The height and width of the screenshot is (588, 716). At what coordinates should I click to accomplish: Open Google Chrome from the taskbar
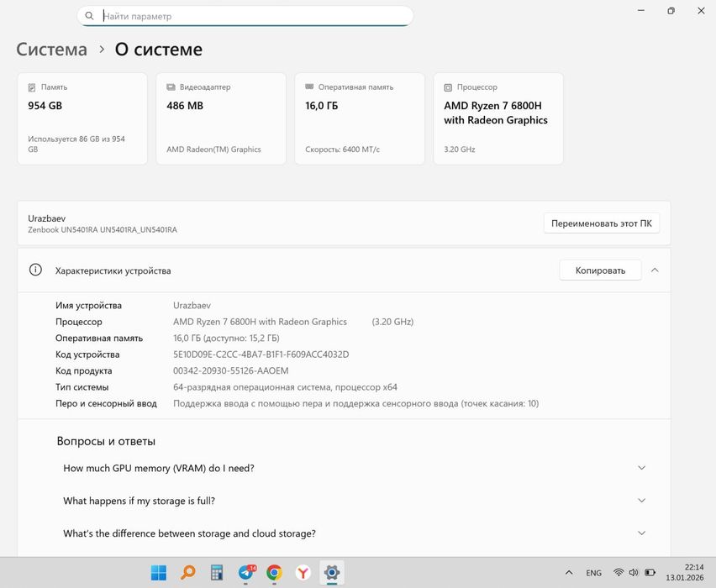pyautogui.click(x=275, y=573)
